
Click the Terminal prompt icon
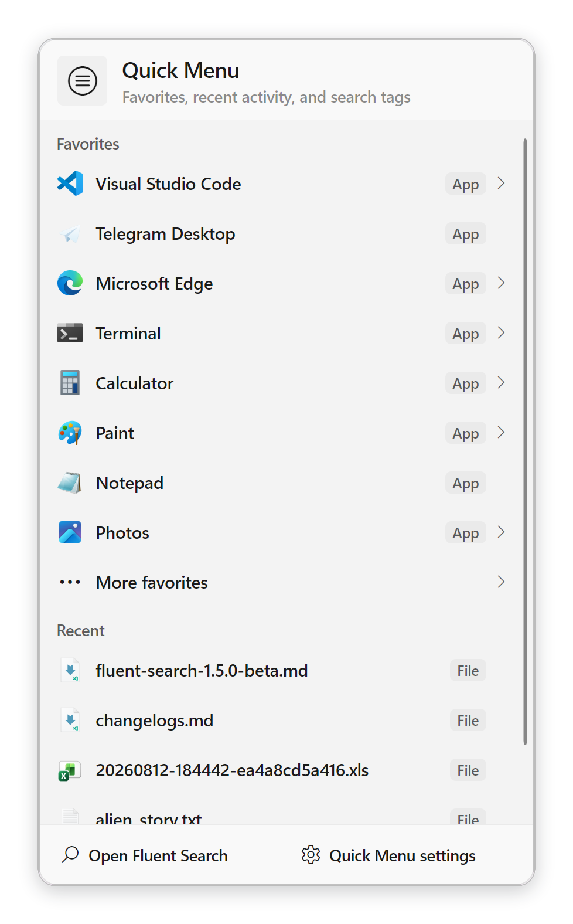click(70, 333)
